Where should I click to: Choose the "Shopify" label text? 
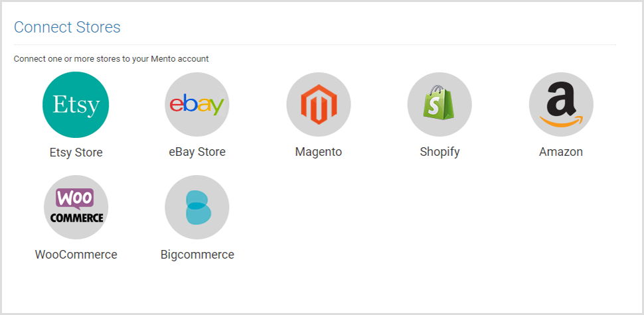point(440,152)
